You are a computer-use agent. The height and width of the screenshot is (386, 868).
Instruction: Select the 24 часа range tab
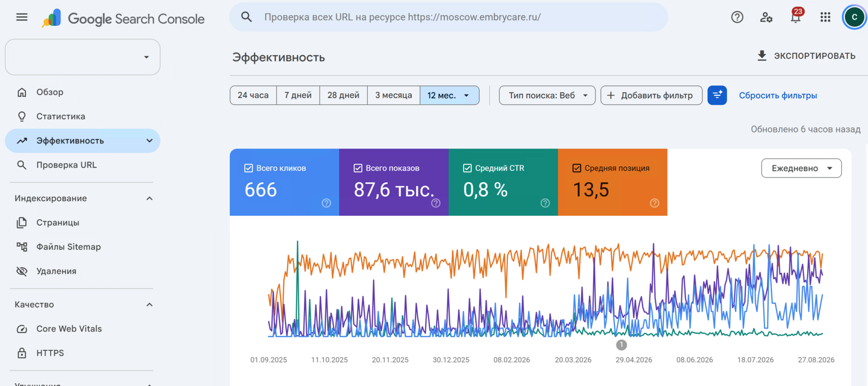pyautogui.click(x=253, y=95)
